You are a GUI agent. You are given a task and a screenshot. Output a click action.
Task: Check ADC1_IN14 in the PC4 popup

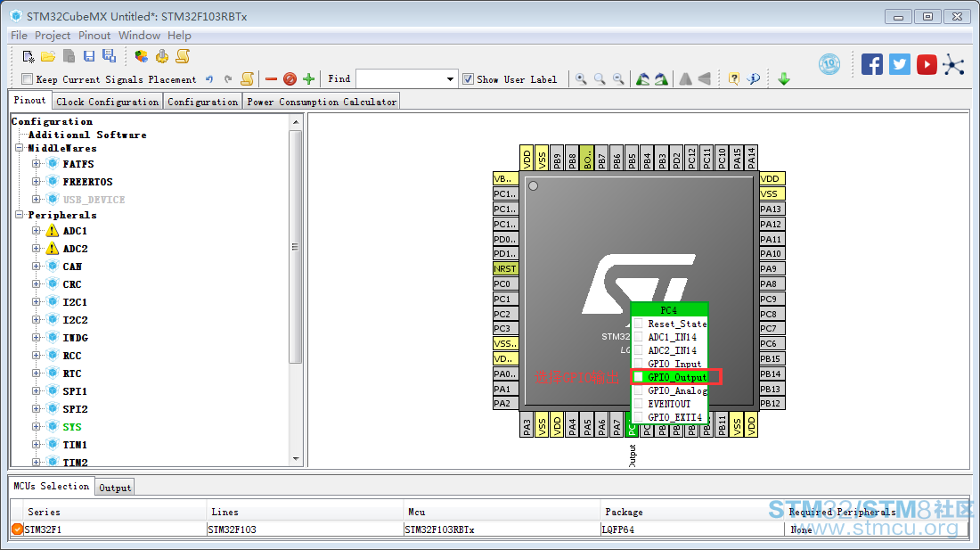pyautogui.click(x=638, y=337)
